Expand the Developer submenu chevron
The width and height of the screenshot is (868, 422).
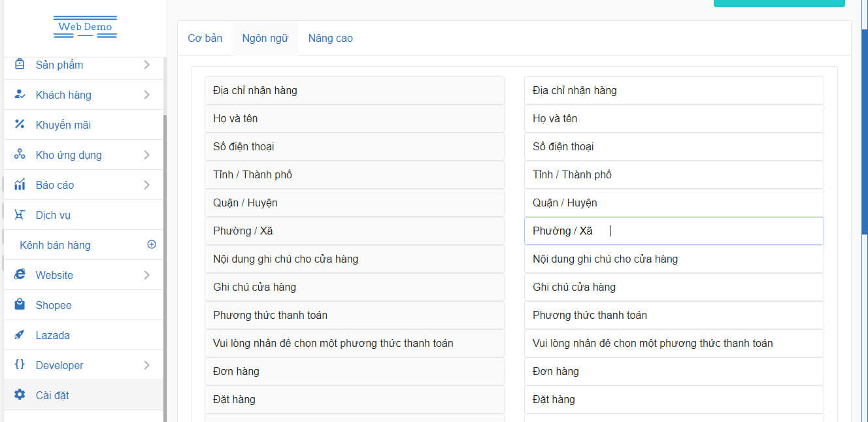point(146,365)
